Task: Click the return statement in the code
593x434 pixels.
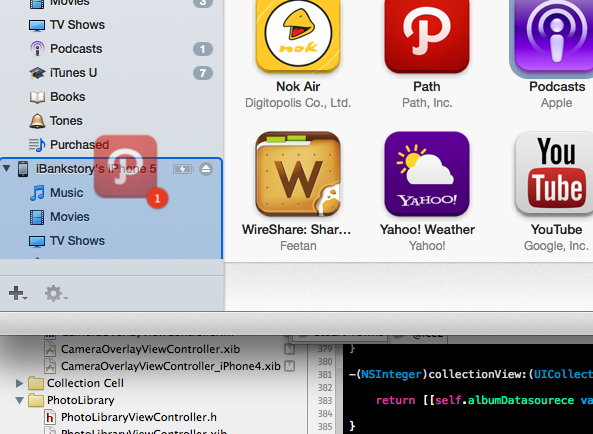Action: tap(395, 400)
